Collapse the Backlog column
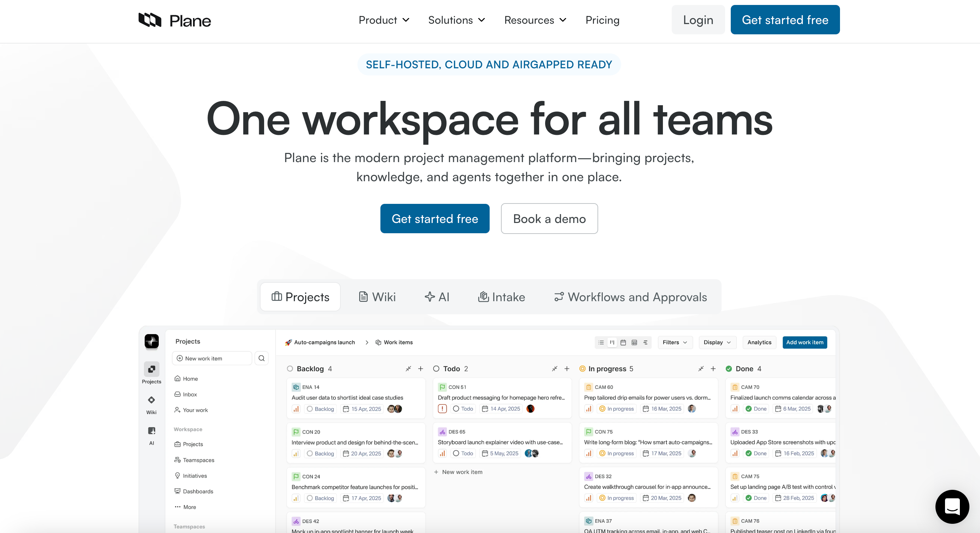The image size is (980, 533). (x=408, y=368)
